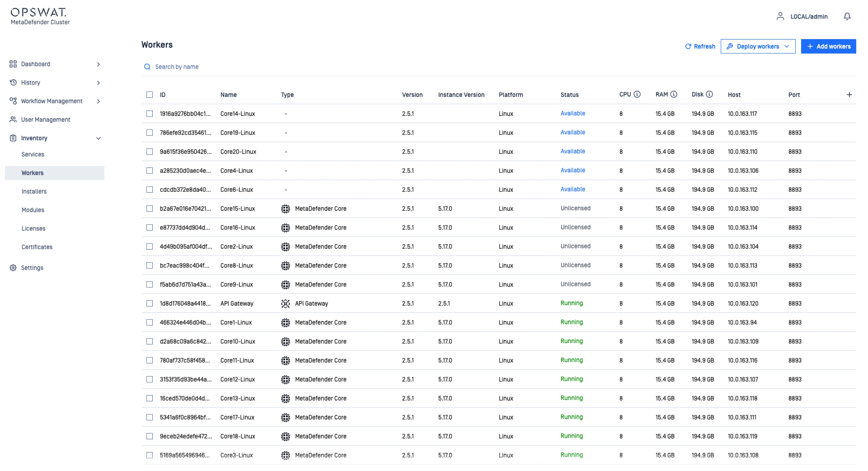Viewport: 868px width, 471px height.
Task: Toggle the select-all checkbox in table header
Action: [x=150, y=95]
